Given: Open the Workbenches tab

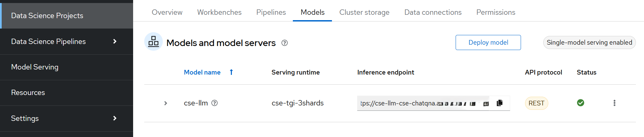Looking at the screenshot, I should click(219, 12).
